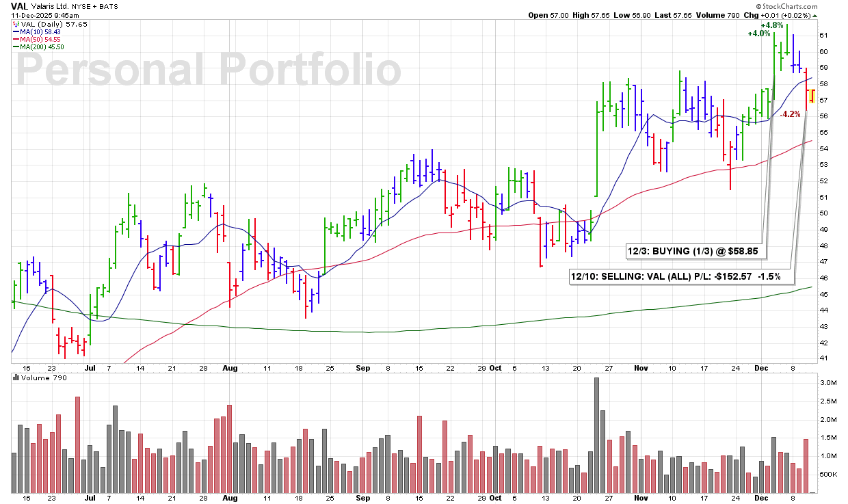Click the +4.8% gain annotation
This screenshot has width=848, height=504.
click(771, 25)
